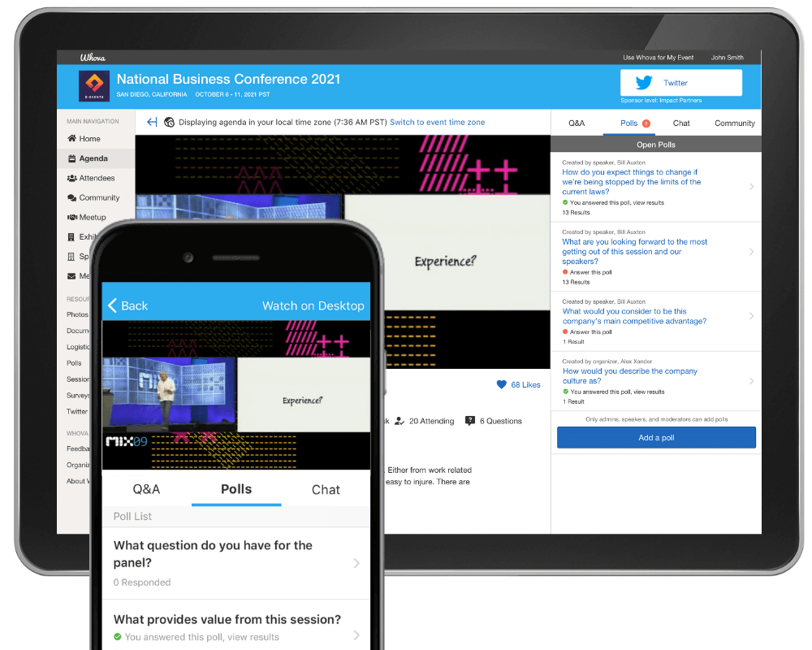Tap Back button on phone header
Image resolution: width=812 pixels, height=650 pixels.
(x=127, y=305)
